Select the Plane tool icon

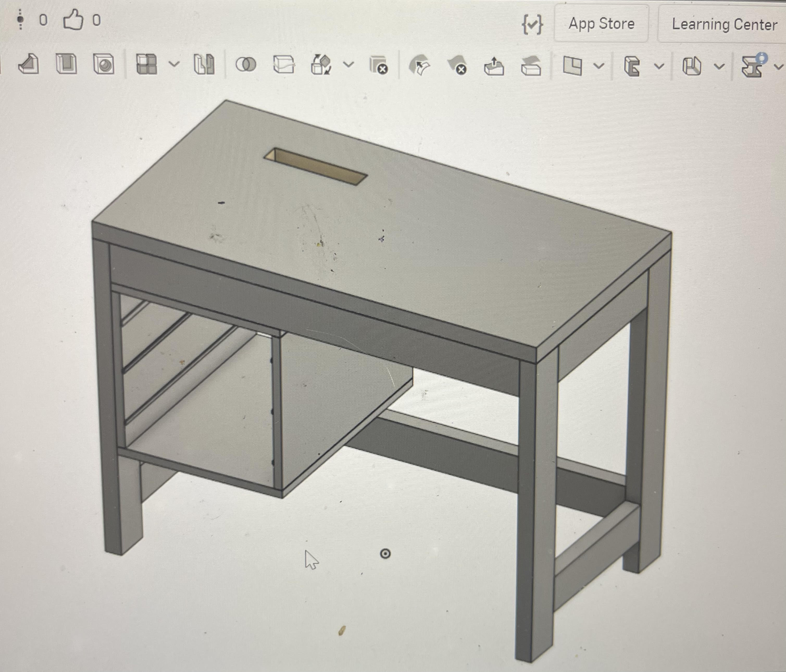point(572,66)
